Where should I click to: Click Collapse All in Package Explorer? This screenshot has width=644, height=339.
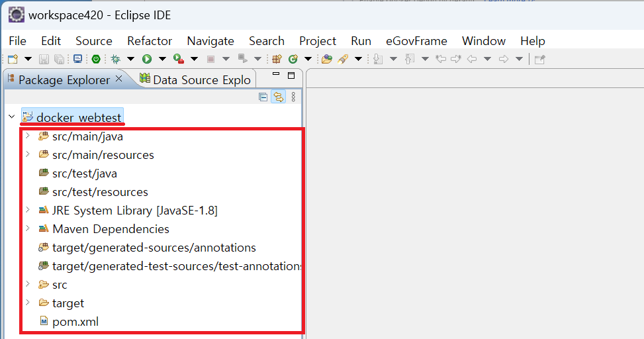pos(263,97)
